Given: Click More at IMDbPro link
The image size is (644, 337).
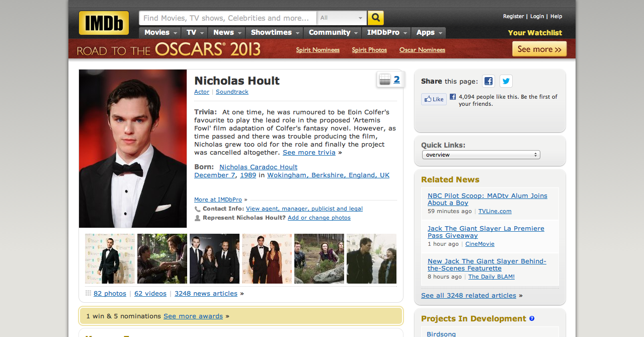Looking at the screenshot, I should [218, 199].
